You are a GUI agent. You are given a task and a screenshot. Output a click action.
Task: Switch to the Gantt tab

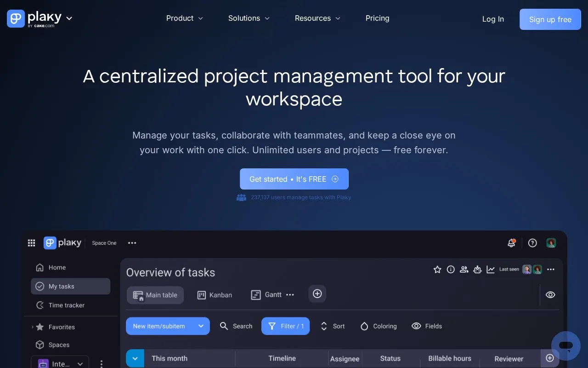(266, 295)
